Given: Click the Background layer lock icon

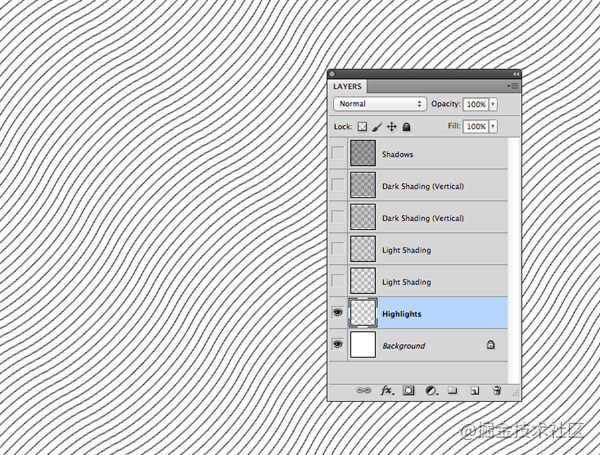Looking at the screenshot, I should (491, 345).
